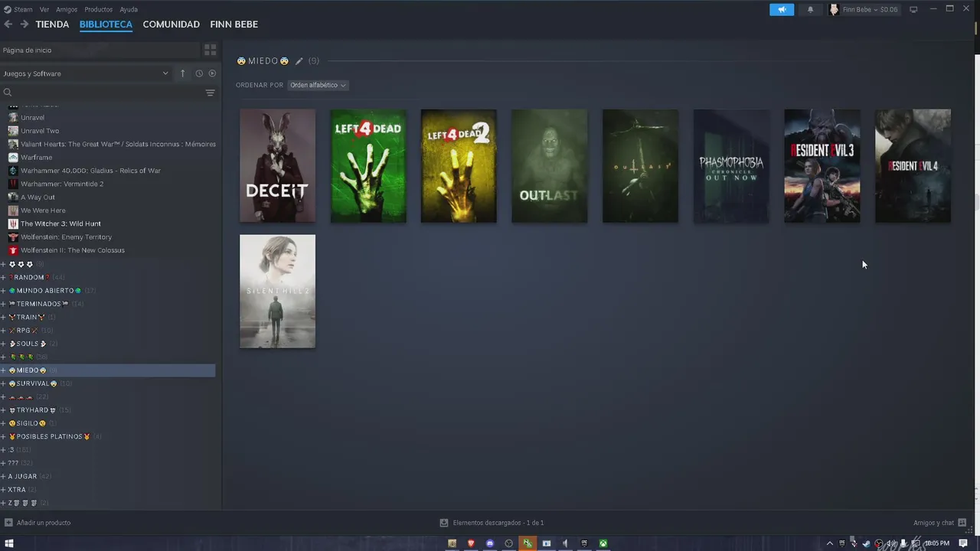Image resolution: width=980 pixels, height=551 pixels.
Task: Expand the SOULS collection
Action: pos(3,344)
